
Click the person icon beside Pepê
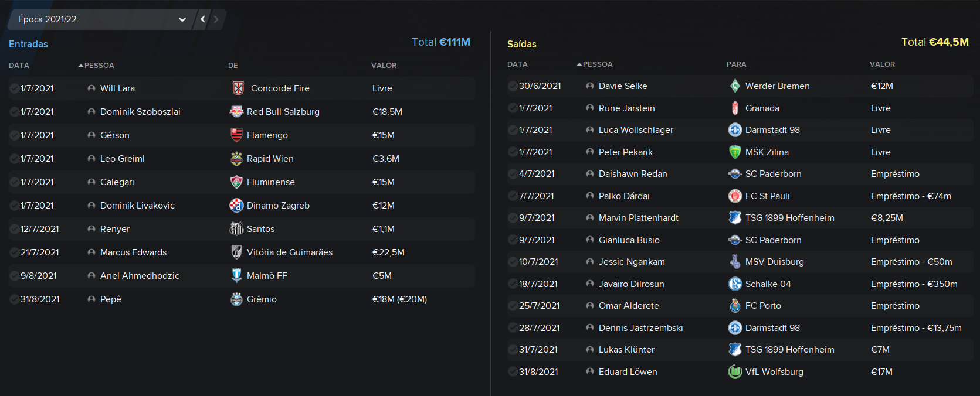point(91,299)
